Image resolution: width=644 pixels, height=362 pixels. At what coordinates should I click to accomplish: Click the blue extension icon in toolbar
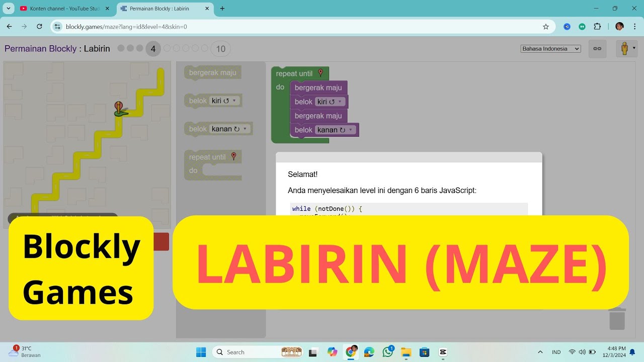(567, 27)
